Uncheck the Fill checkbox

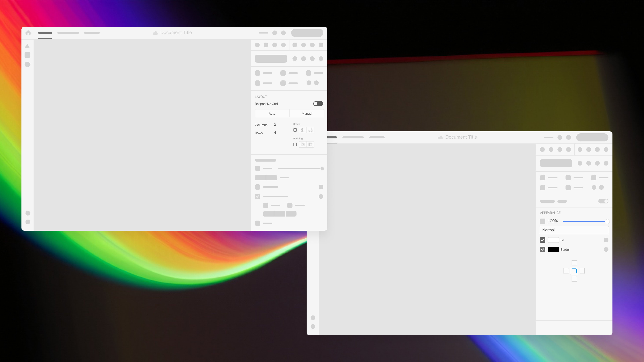click(543, 240)
